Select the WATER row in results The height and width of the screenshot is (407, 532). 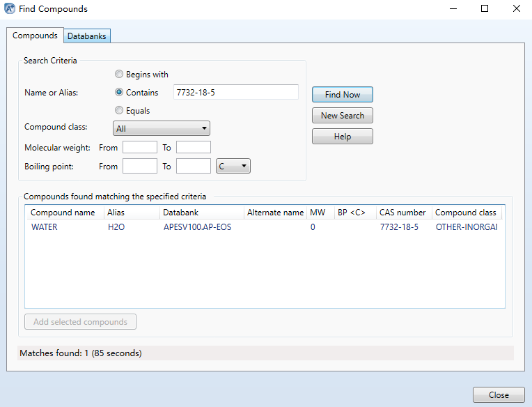(x=265, y=226)
